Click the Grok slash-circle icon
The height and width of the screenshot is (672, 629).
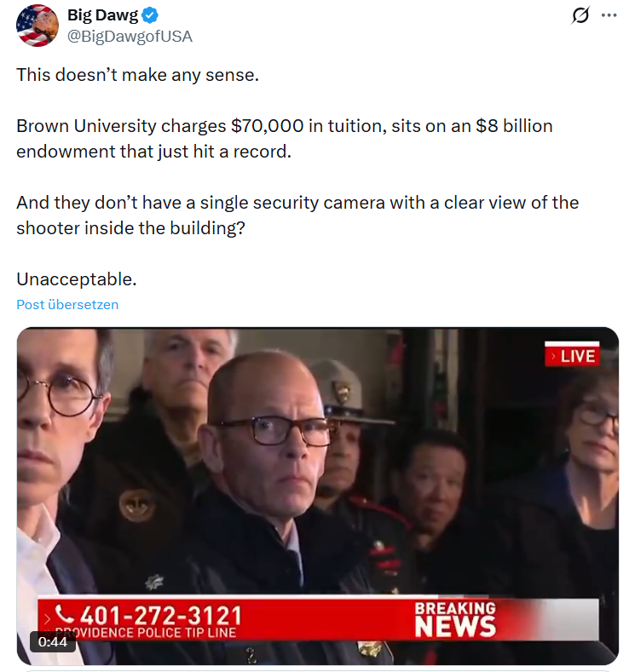pyautogui.click(x=580, y=15)
